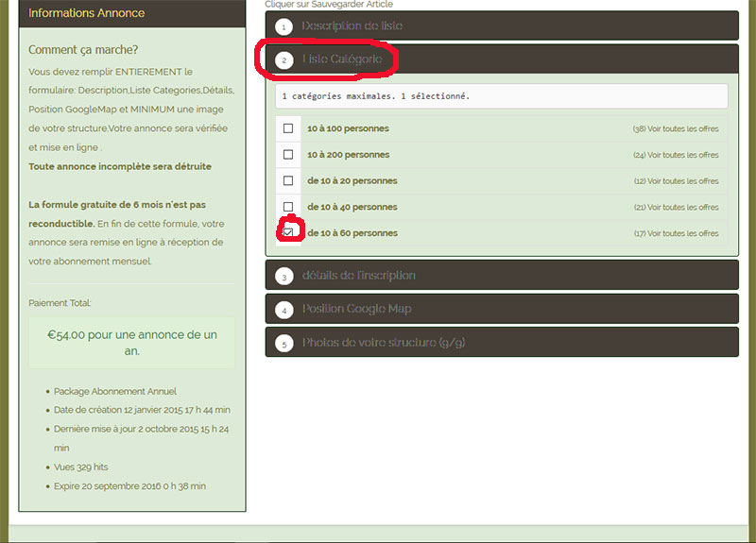This screenshot has width=756, height=543.
Task: Uncheck the de 10 à 60 personnes checkbox
Action: (x=288, y=232)
